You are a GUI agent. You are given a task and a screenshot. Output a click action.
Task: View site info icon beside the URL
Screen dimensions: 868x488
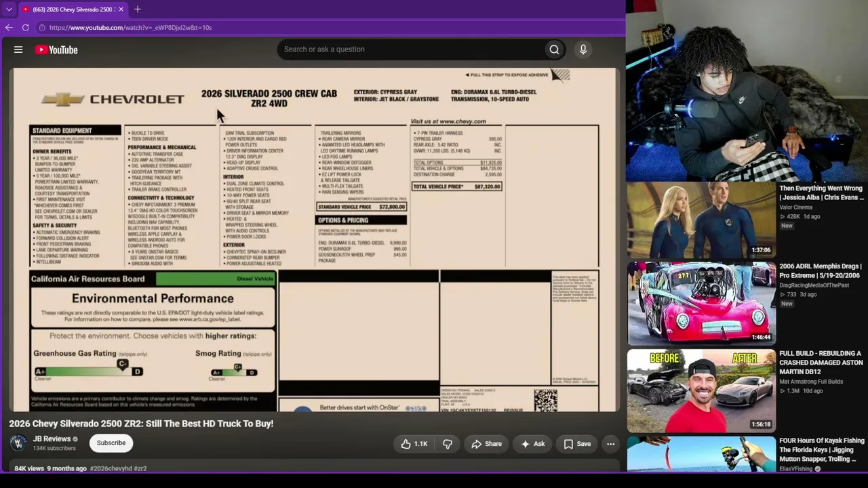[42, 28]
